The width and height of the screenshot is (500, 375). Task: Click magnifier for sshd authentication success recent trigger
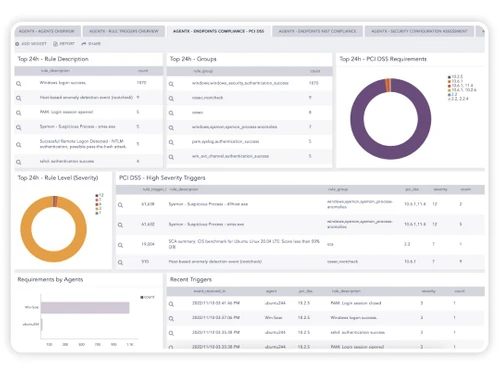(x=171, y=333)
